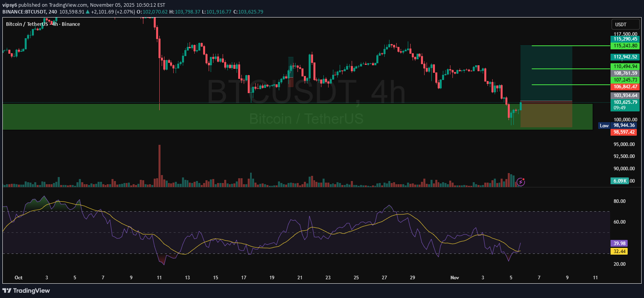The height and width of the screenshot is (298, 644).
Task: Click the purple RSI value label 39.98
Action: pos(619,243)
